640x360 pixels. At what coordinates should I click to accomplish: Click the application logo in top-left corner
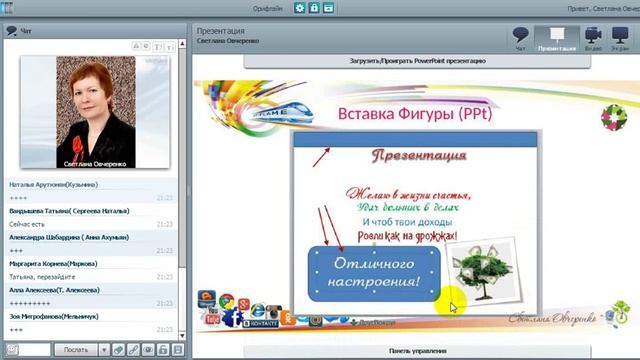point(7,7)
